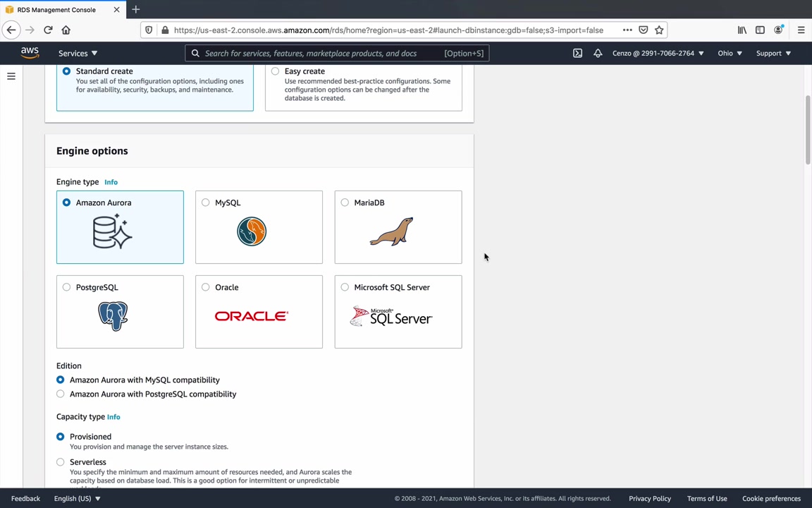812x508 pixels.
Task: Click the MySQL dolphin logo
Action: 252,231
